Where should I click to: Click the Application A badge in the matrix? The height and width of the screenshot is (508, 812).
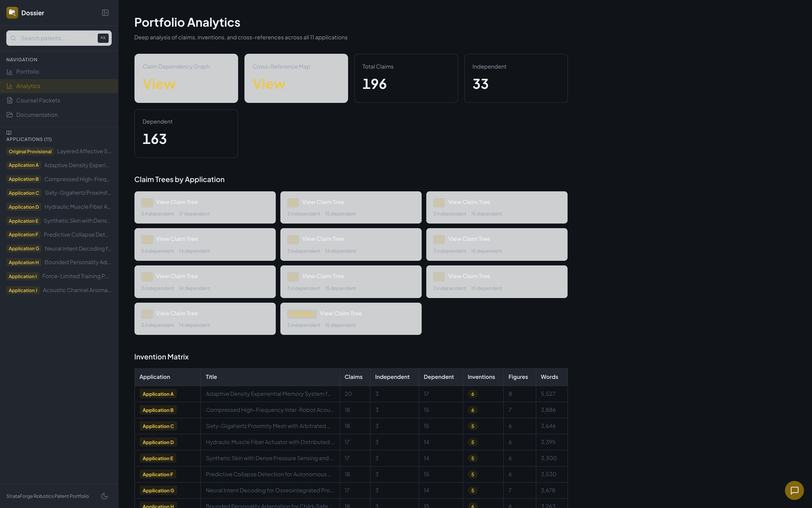click(x=158, y=394)
